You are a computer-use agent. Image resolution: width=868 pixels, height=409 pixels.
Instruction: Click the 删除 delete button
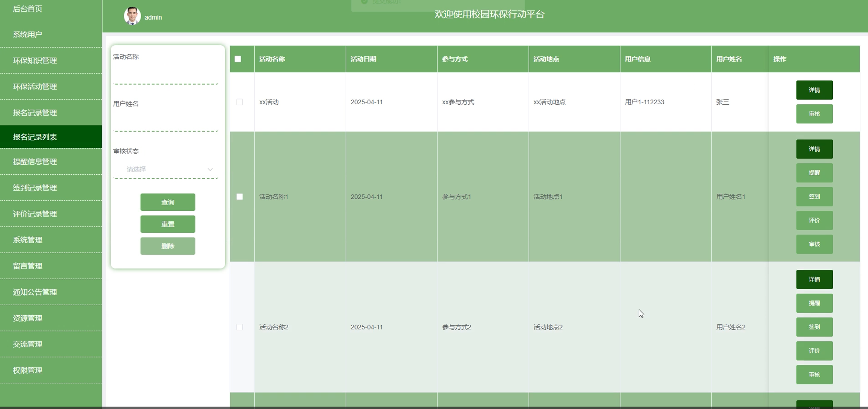(168, 246)
